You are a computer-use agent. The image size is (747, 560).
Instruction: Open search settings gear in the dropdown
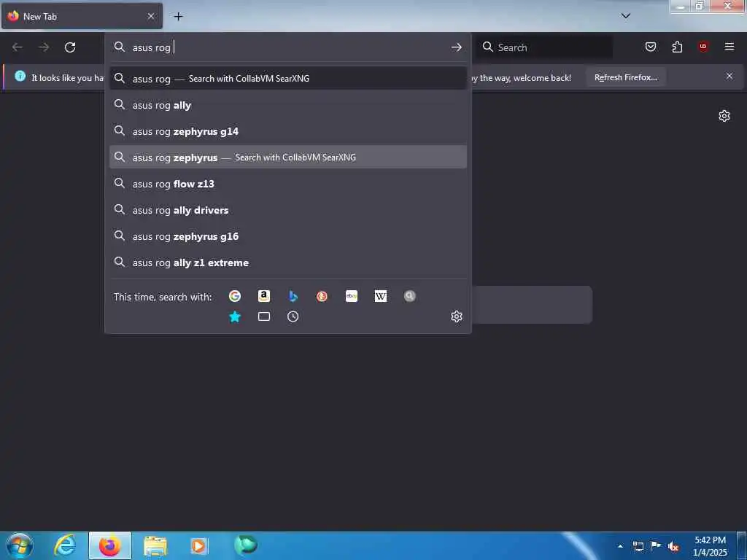(x=457, y=316)
